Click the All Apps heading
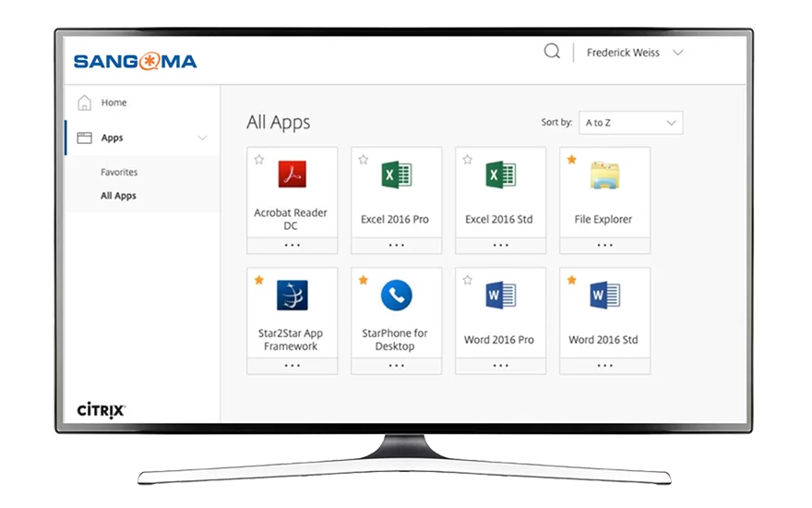The image size is (812, 508). click(x=278, y=122)
